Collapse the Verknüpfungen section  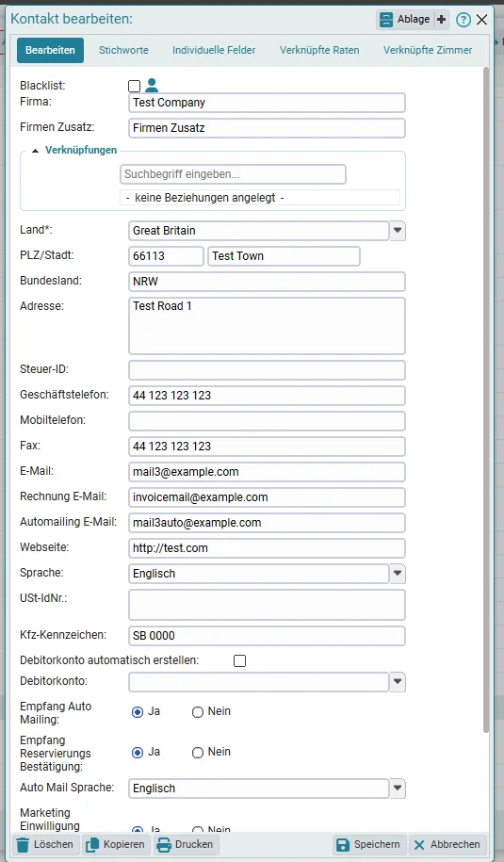coord(35,151)
